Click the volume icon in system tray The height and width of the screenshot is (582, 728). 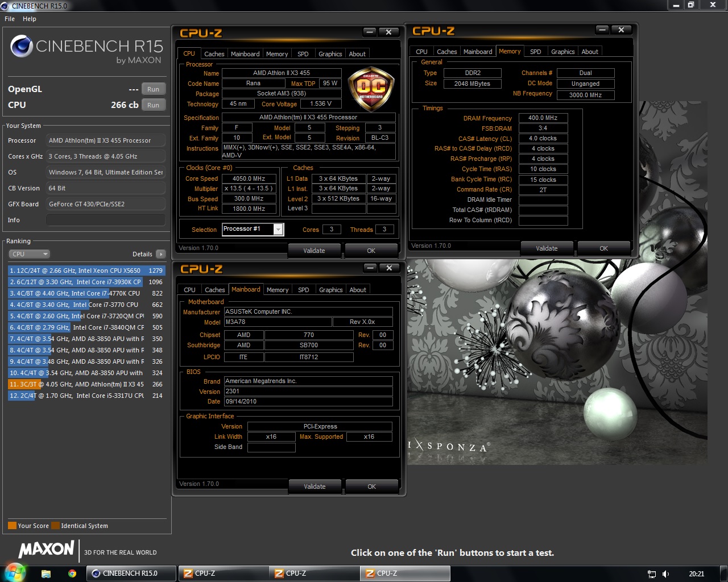[x=666, y=574]
